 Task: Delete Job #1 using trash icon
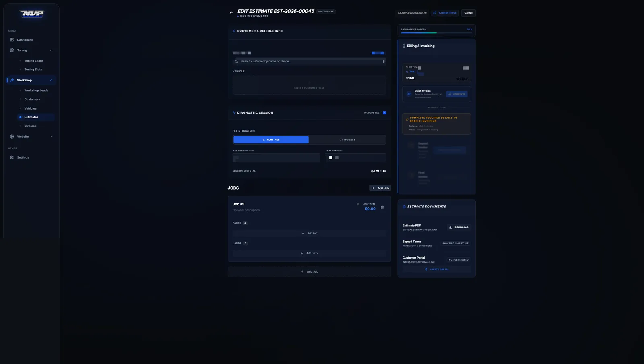point(382,207)
